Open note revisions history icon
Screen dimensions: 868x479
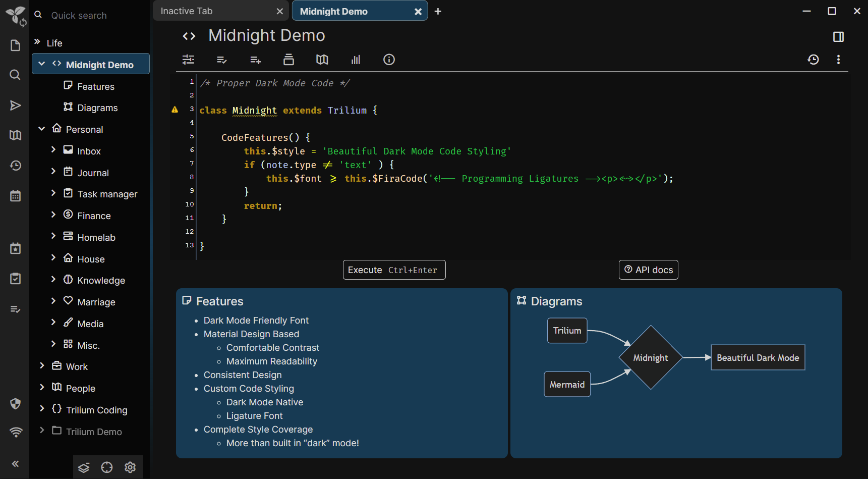coord(813,60)
